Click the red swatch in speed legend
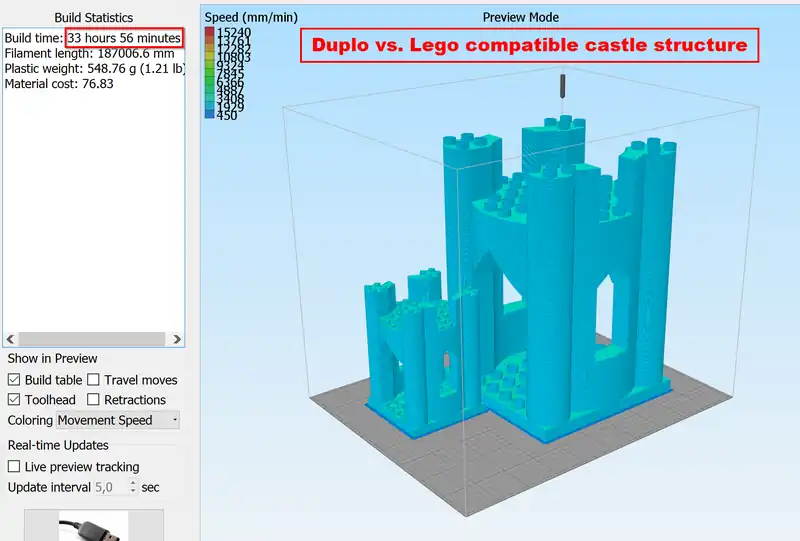800x541 pixels. pyautogui.click(x=210, y=33)
